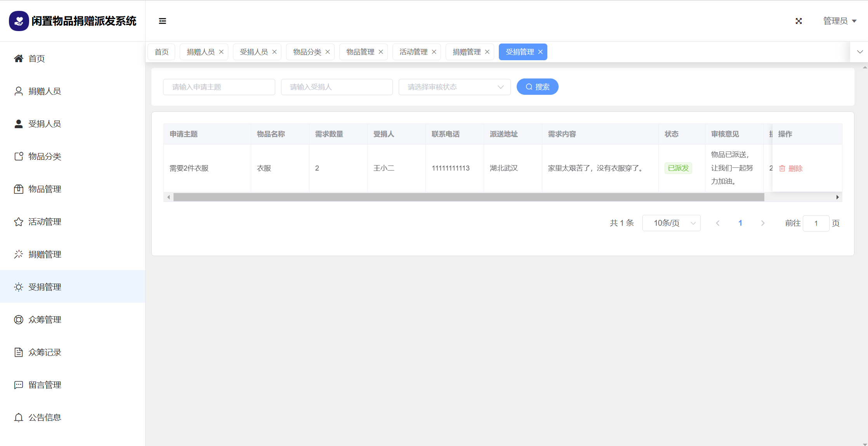Click the trash delete icon in row

coord(782,168)
